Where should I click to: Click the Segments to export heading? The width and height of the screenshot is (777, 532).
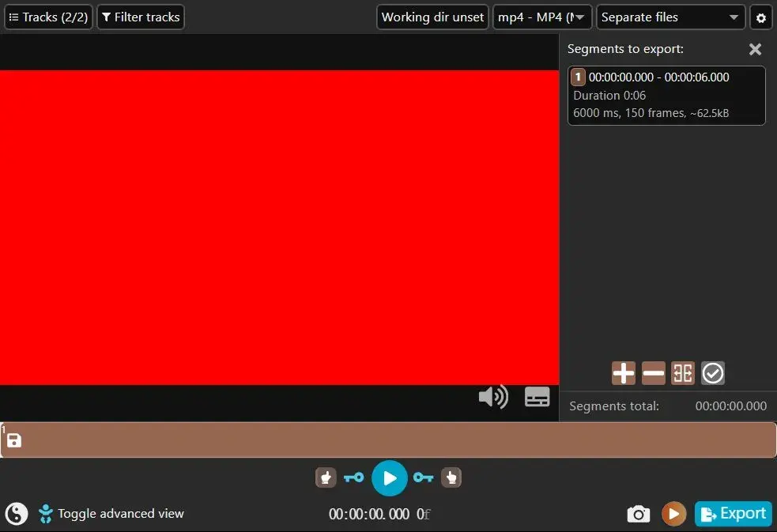coord(625,49)
